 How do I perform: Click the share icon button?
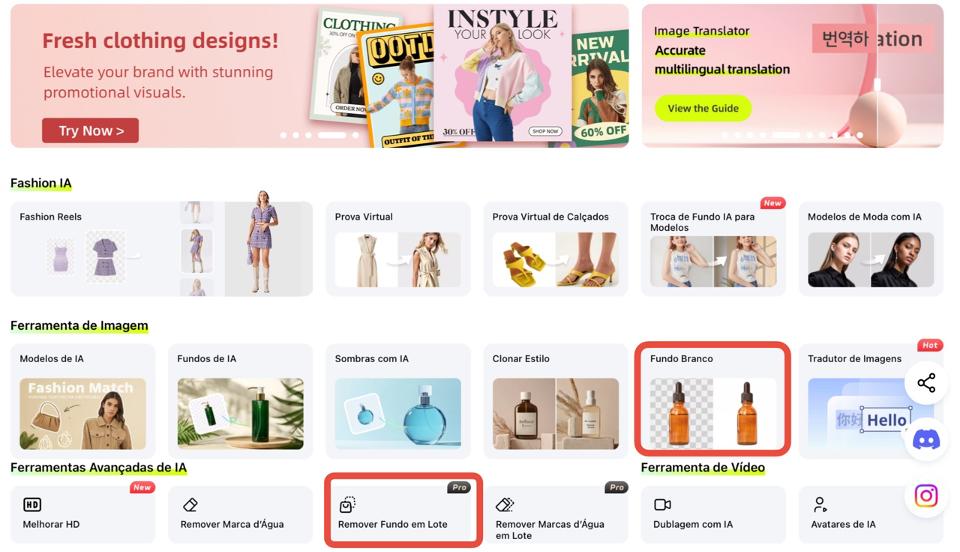pyautogui.click(x=926, y=383)
